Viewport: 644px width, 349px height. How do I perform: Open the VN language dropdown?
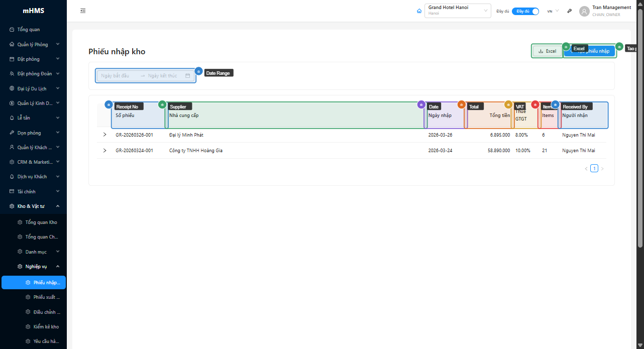point(553,11)
